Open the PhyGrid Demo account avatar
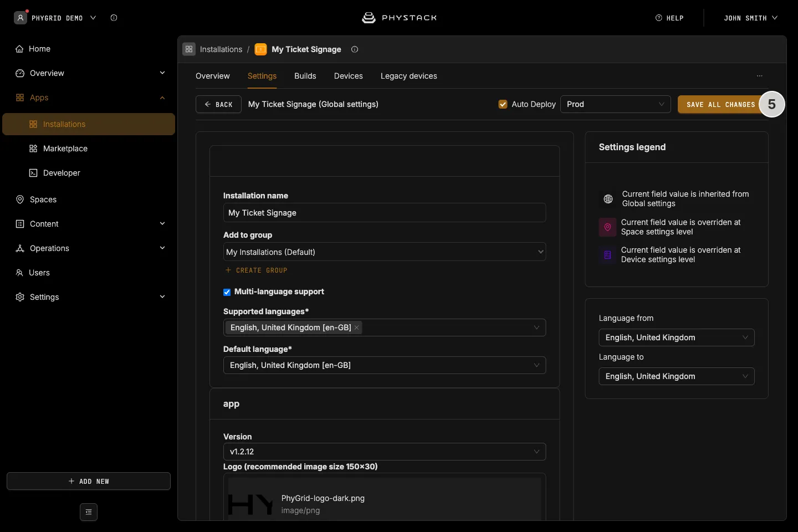The image size is (798, 532). tap(21, 18)
